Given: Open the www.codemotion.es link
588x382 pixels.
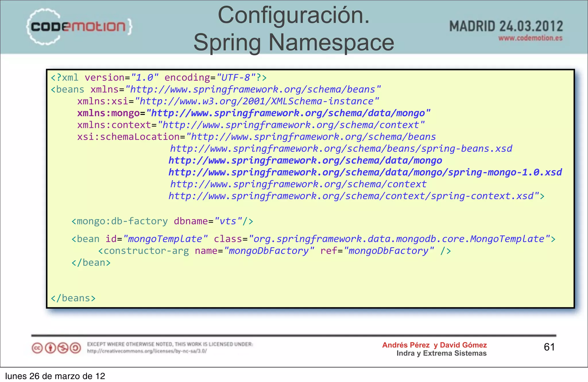Looking at the screenshot, I should (530, 38).
